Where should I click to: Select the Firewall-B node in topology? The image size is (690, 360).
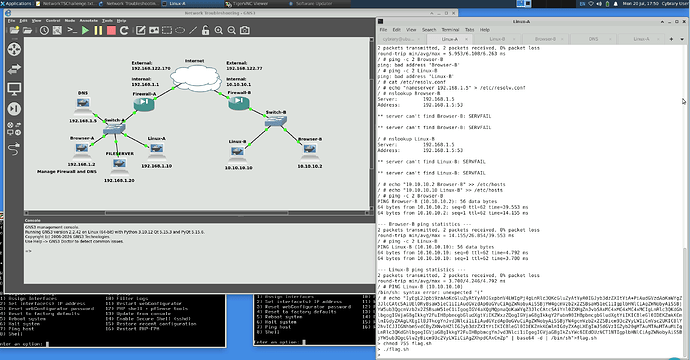[x=239, y=103]
